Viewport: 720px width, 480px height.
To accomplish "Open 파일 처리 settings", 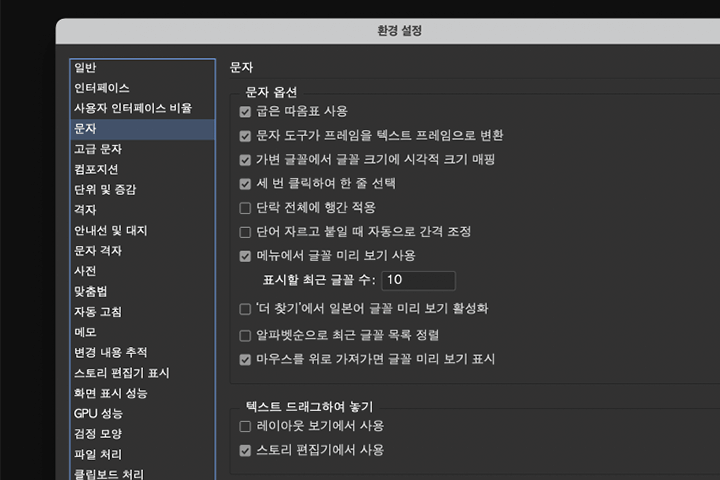I will click(x=142, y=454).
